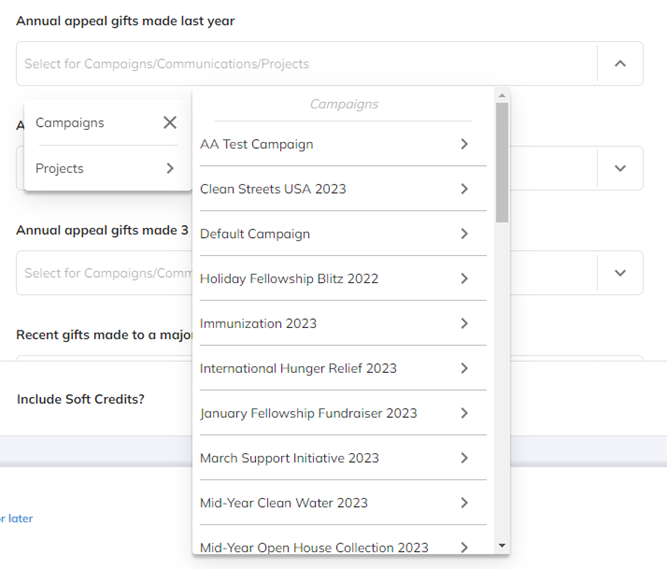Expand Holiday Fellowship Blitz 2022 arrow
This screenshot has height=569, width=667.
click(464, 279)
